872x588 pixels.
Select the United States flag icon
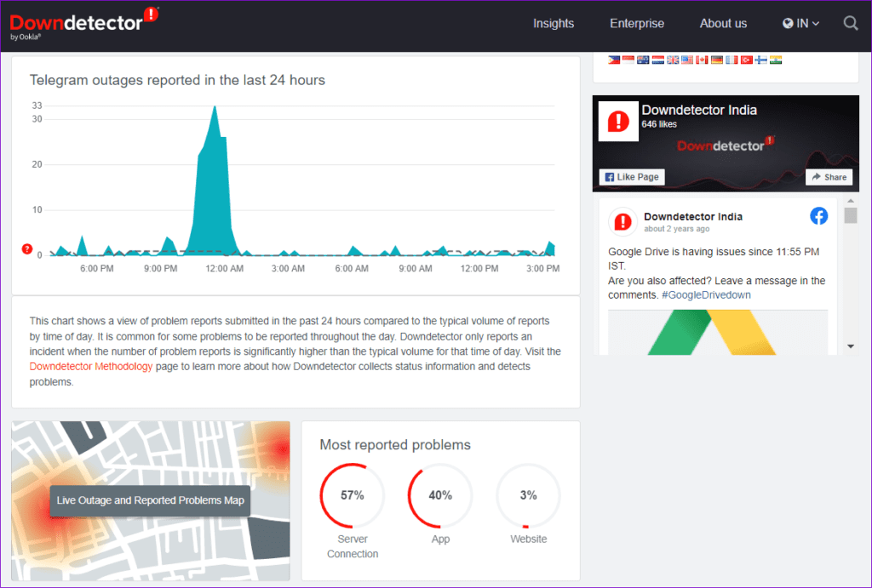click(x=687, y=60)
